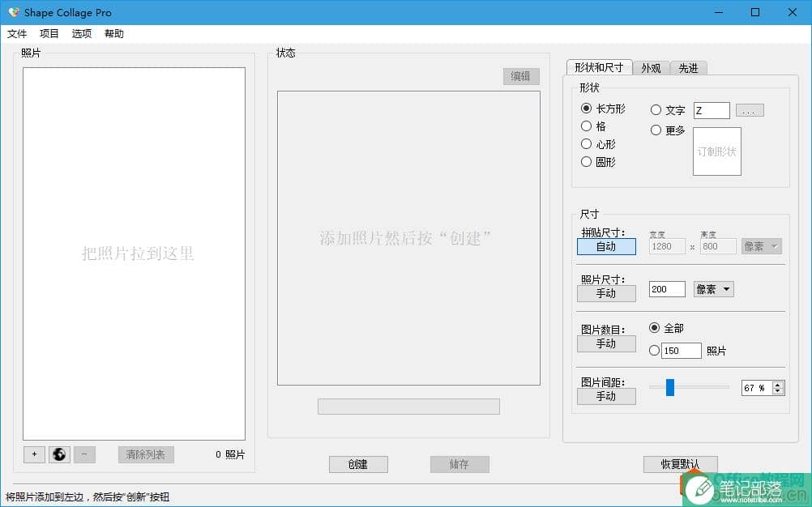Click the photo size field 200
The height and width of the screenshot is (507, 812).
667,288
